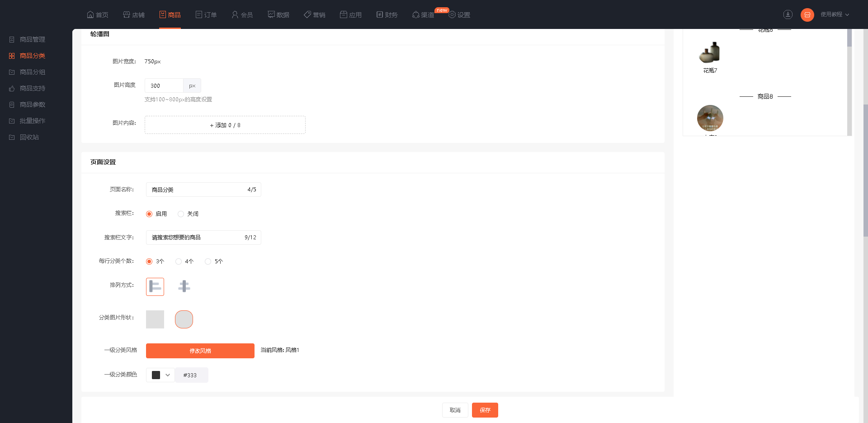The height and width of the screenshot is (423, 868).
Task: Choose rounded category image shape
Action: [x=184, y=319]
